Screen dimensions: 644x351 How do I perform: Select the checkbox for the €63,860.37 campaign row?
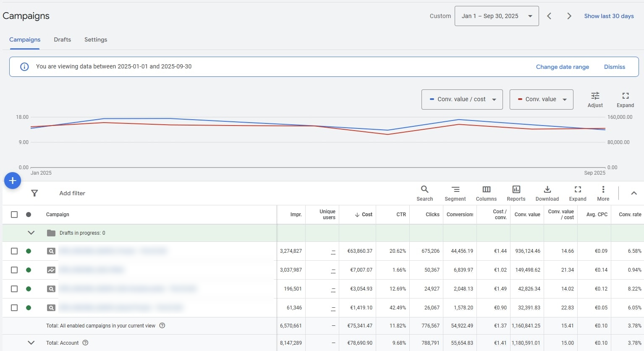(x=14, y=251)
